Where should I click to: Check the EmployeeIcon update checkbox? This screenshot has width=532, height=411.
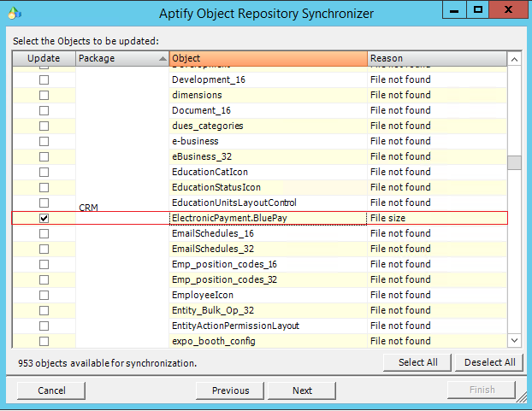tap(44, 295)
